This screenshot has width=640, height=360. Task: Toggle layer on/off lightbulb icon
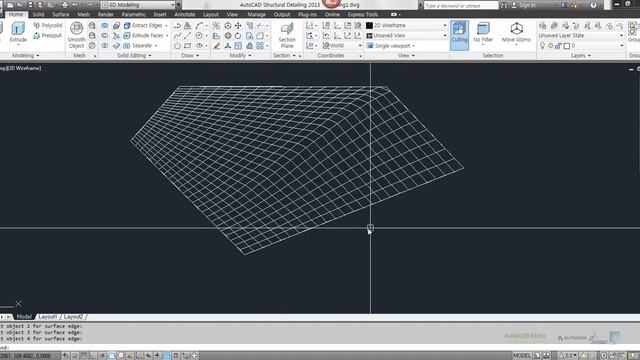point(542,46)
